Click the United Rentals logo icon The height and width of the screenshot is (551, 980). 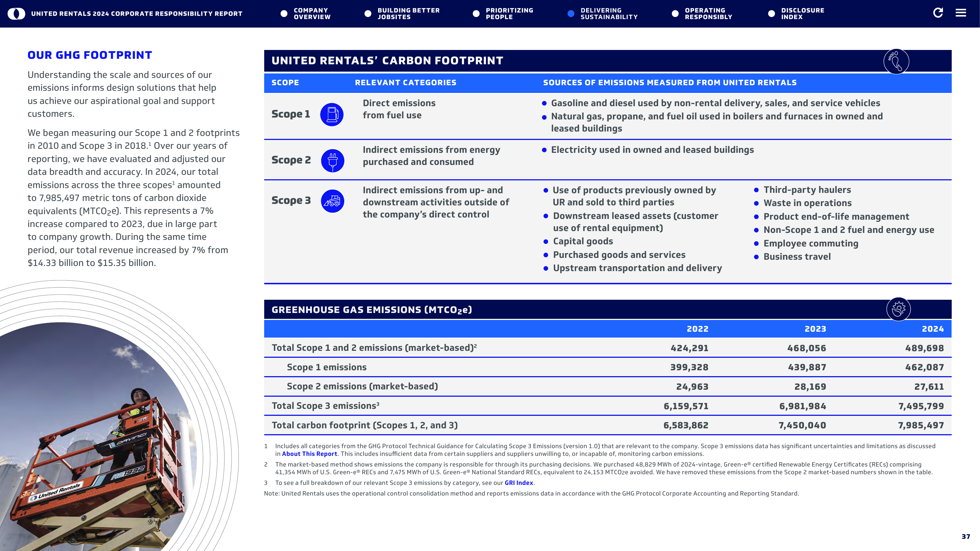tap(17, 14)
